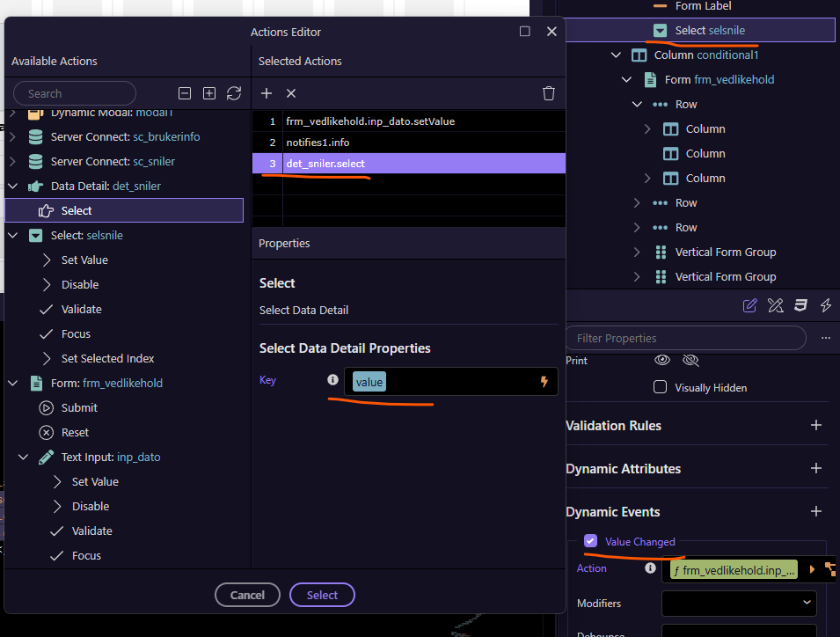Screen dimensions: 840x637
Task: Click the Cancel button
Action: [247, 595]
